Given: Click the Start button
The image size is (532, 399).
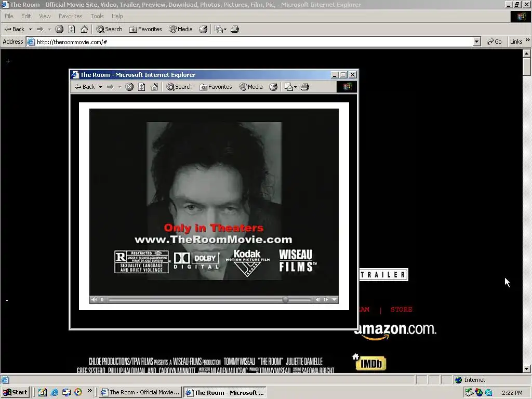Looking at the screenshot, I should point(16,393).
